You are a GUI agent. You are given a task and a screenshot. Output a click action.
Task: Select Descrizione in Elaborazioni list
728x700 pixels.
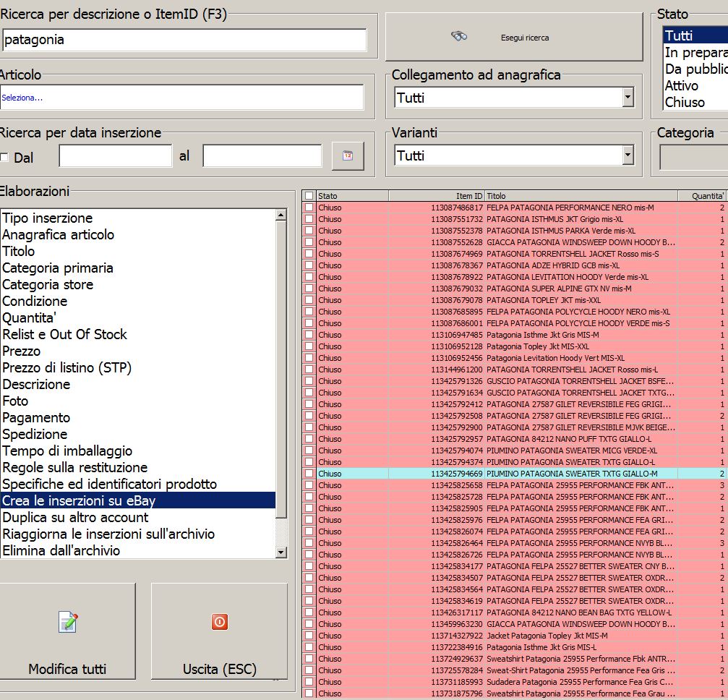coord(138,385)
